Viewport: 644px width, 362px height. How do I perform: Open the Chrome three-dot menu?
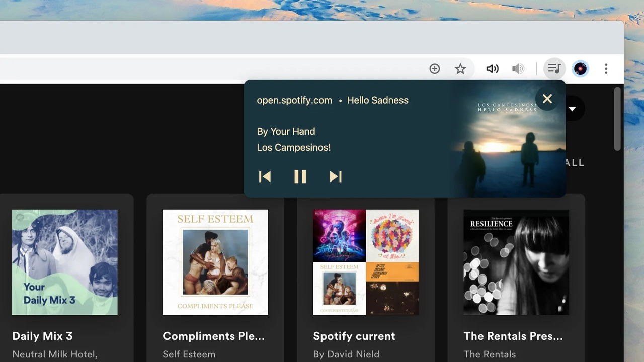(x=606, y=69)
